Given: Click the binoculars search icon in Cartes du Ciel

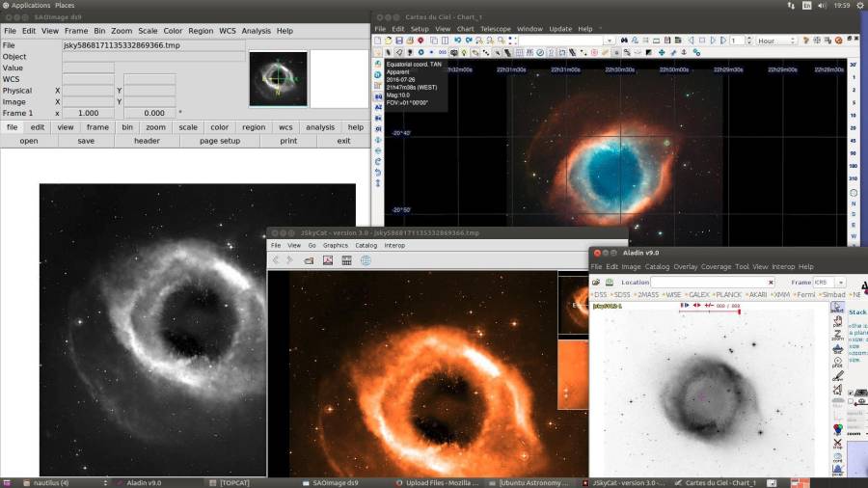Looking at the screenshot, I should click(624, 41).
